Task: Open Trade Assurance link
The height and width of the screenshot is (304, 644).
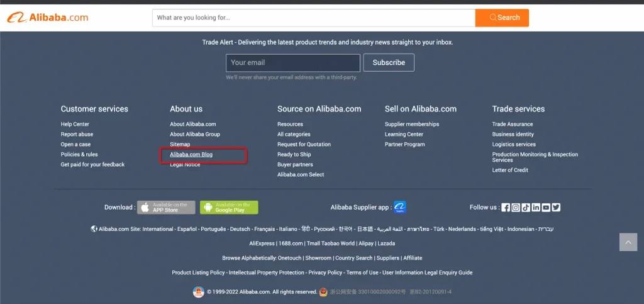Action: (x=513, y=124)
